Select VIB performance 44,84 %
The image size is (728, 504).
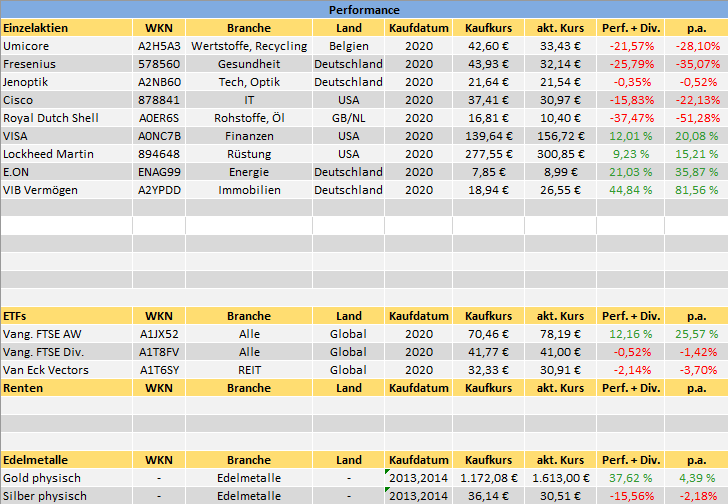(x=631, y=190)
